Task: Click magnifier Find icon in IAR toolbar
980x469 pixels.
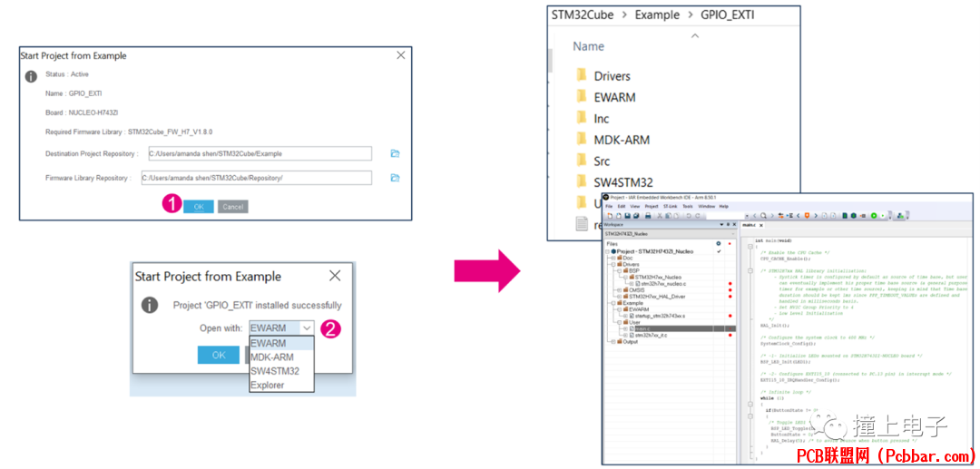Action: [763, 216]
